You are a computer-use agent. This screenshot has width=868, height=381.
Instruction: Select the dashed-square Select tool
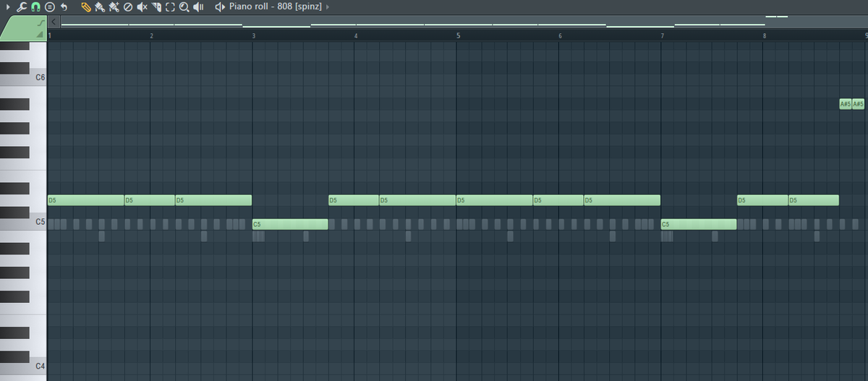[x=170, y=7]
